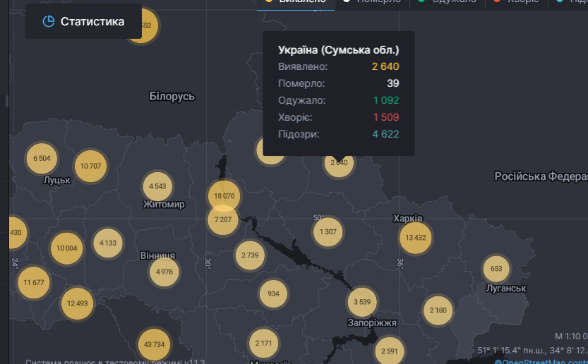
Task: Click the 7 207 map marker
Action: tap(223, 220)
